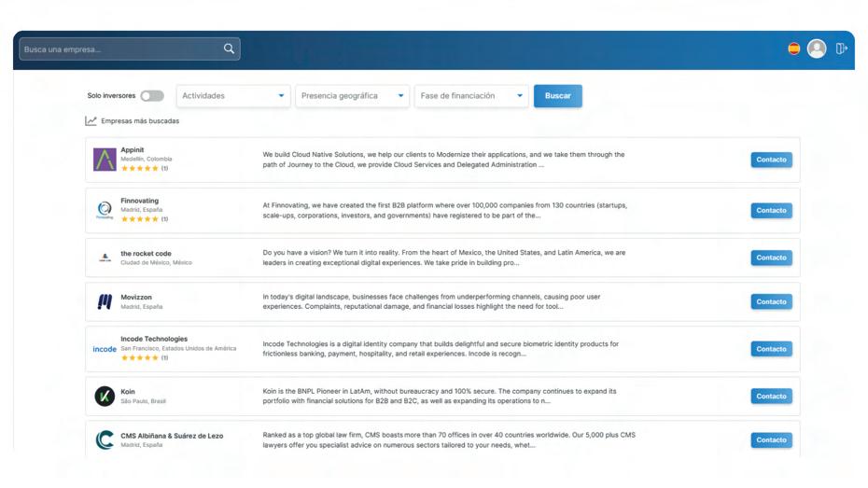Click the rocket code's vision description
868x488 pixels.
pos(444,258)
